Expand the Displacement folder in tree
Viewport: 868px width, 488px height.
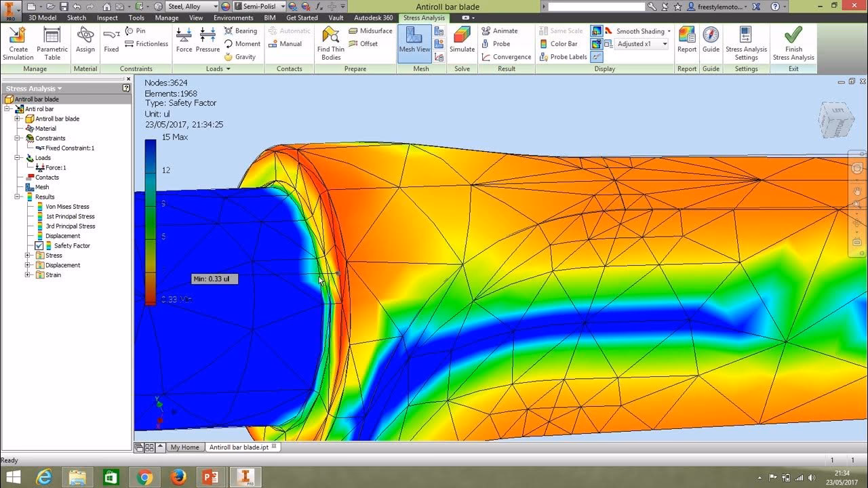(x=28, y=265)
